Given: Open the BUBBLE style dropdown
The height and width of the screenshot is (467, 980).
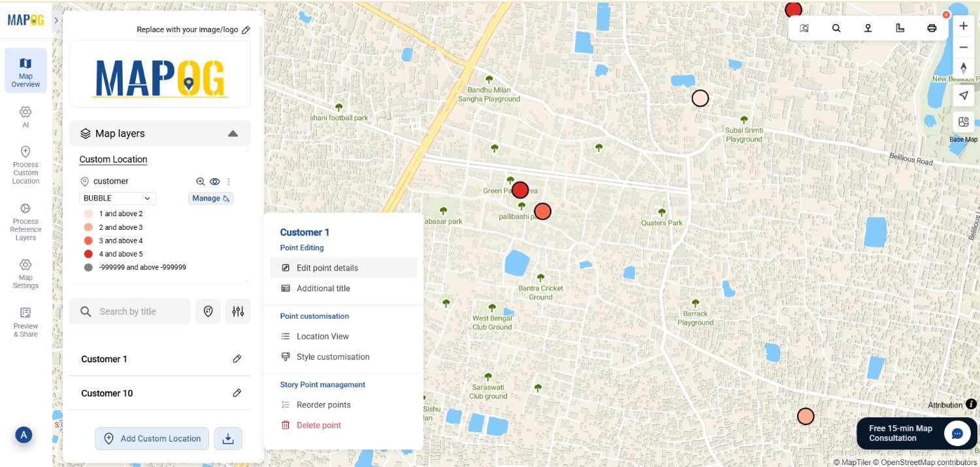Looking at the screenshot, I should (x=118, y=198).
